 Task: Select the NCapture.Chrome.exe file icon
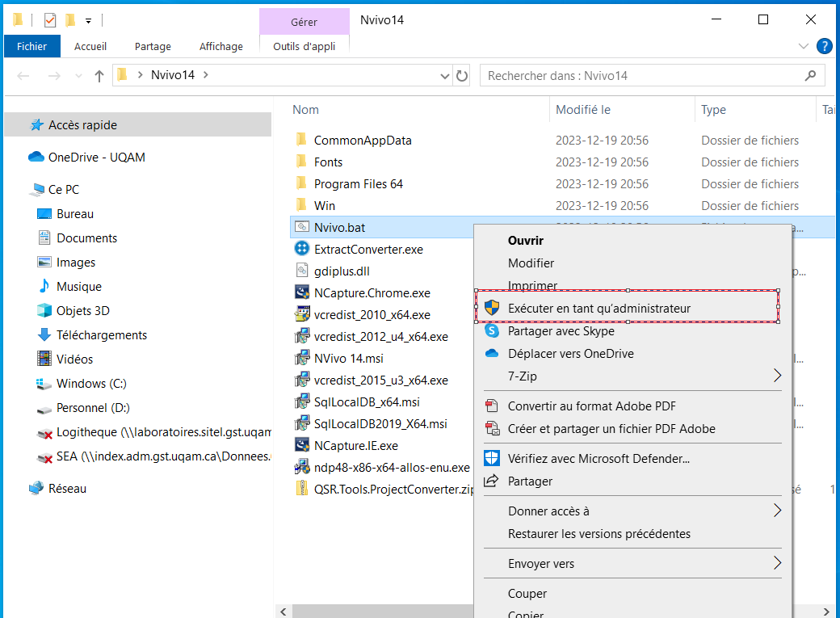coord(302,293)
